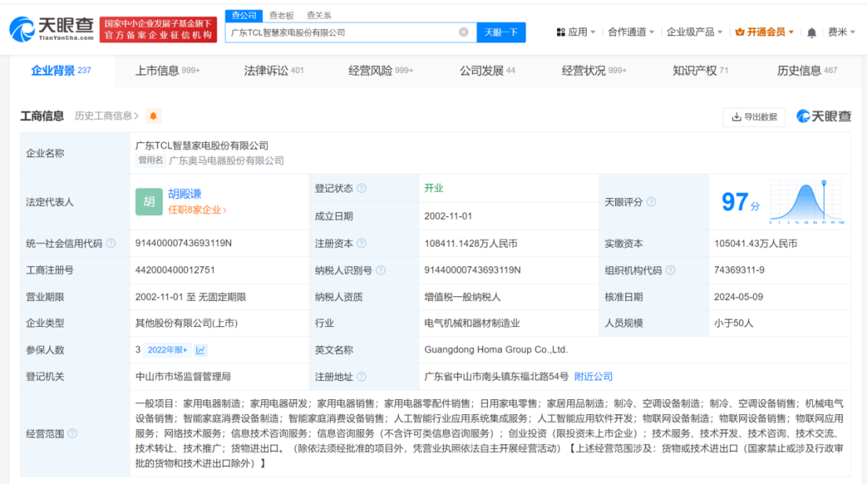Click the crown icon beside 开通会员
This screenshot has width=868, height=484.
coord(738,32)
